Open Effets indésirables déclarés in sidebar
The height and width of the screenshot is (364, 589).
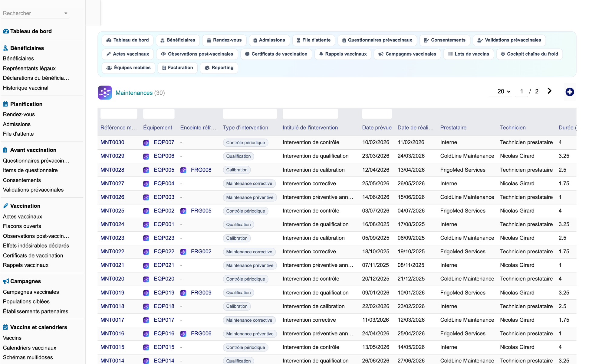click(x=36, y=246)
